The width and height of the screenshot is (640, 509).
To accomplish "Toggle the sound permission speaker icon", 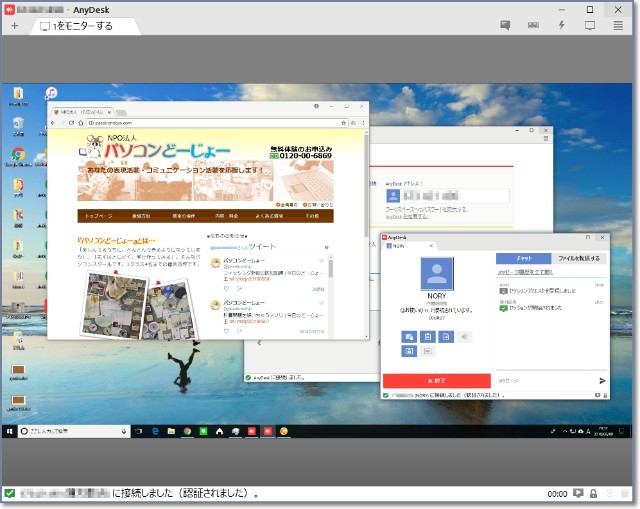I will click(464, 337).
